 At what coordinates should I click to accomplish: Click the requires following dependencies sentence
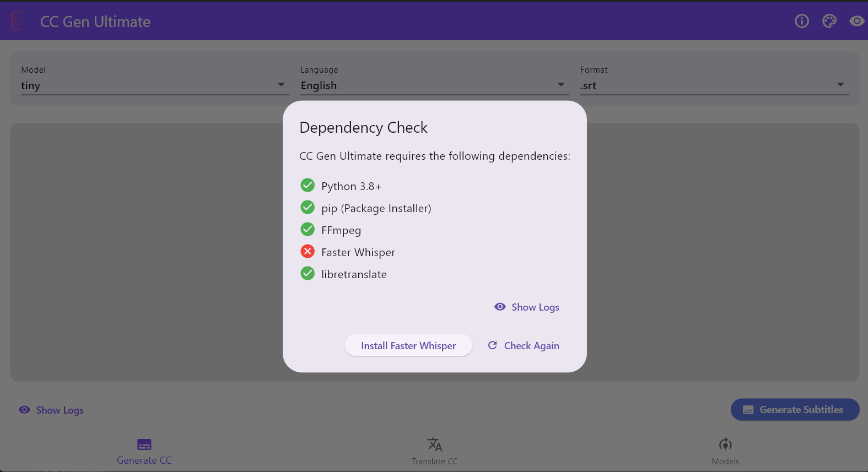(435, 156)
